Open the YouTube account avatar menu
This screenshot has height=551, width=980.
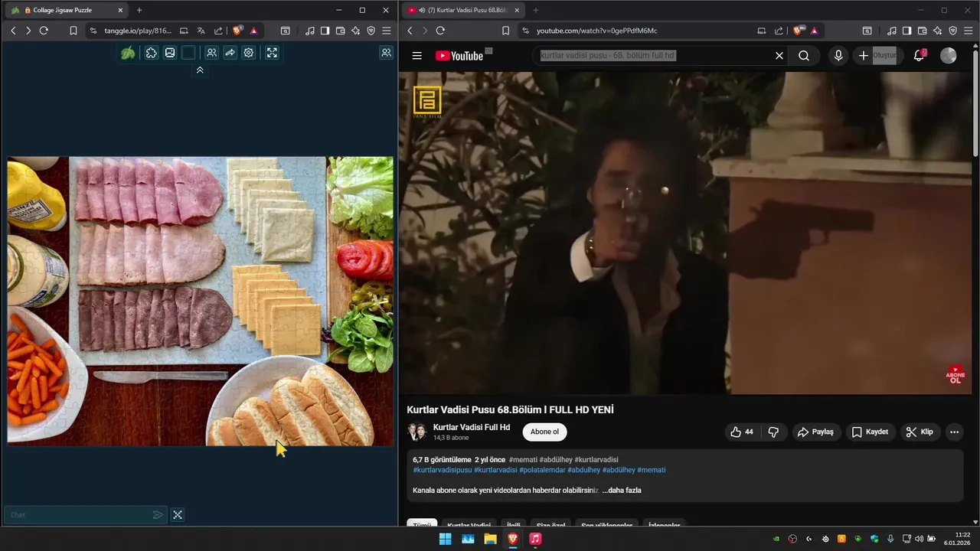click(x=949, y=55)
